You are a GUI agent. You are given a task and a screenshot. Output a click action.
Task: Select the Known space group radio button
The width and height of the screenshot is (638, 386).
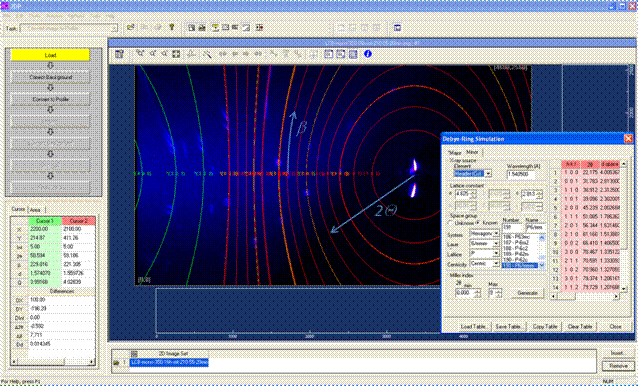click(x=478, y=223)
